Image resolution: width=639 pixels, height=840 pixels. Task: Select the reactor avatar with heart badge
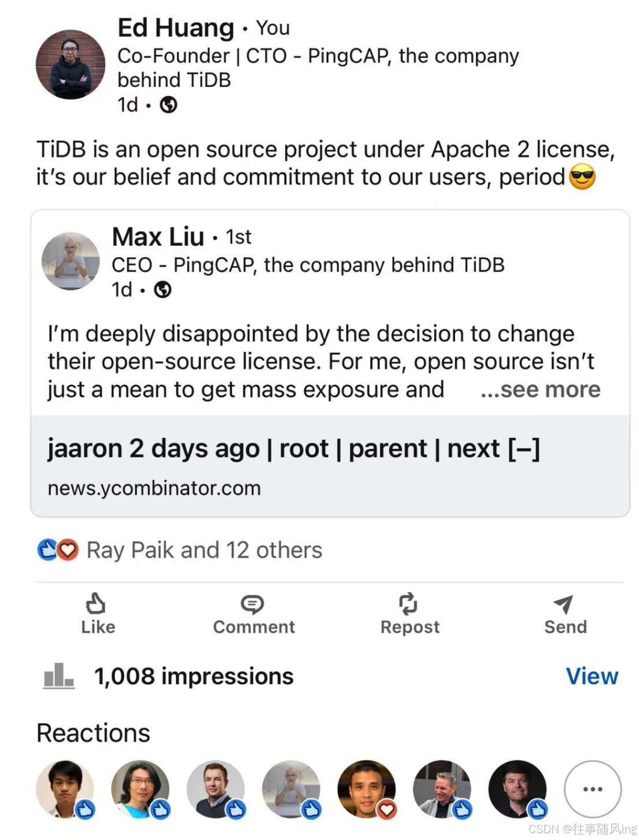click(367, 789)
